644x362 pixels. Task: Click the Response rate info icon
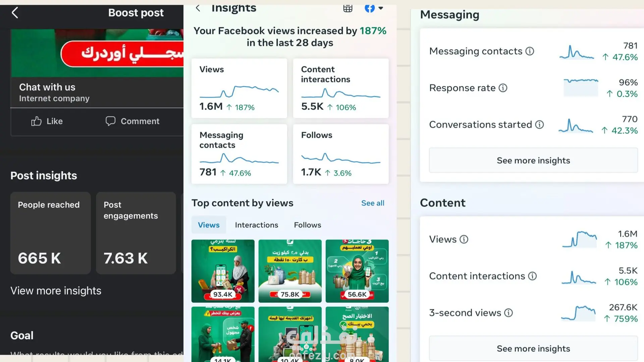click(503, 88)
